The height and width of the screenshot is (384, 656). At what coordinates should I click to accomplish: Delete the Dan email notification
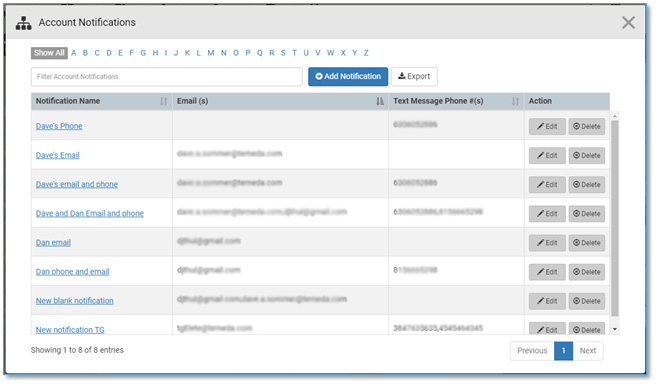(x=587, y=243)
